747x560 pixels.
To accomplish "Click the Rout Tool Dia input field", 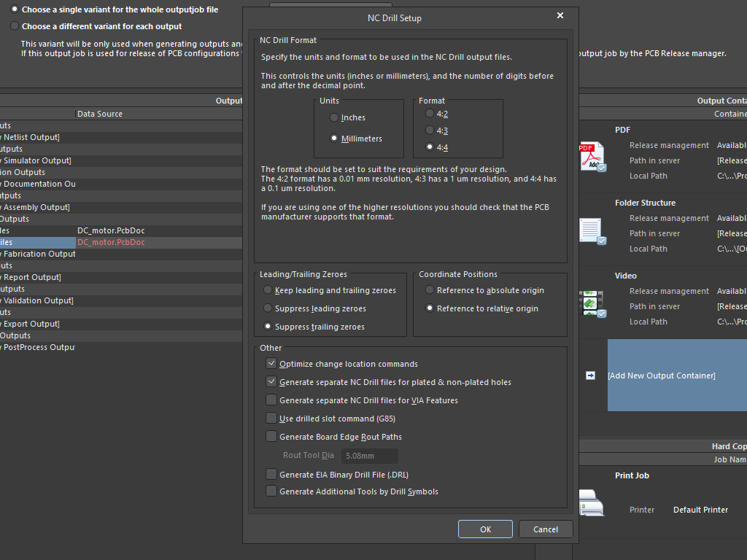I will 370,456.
